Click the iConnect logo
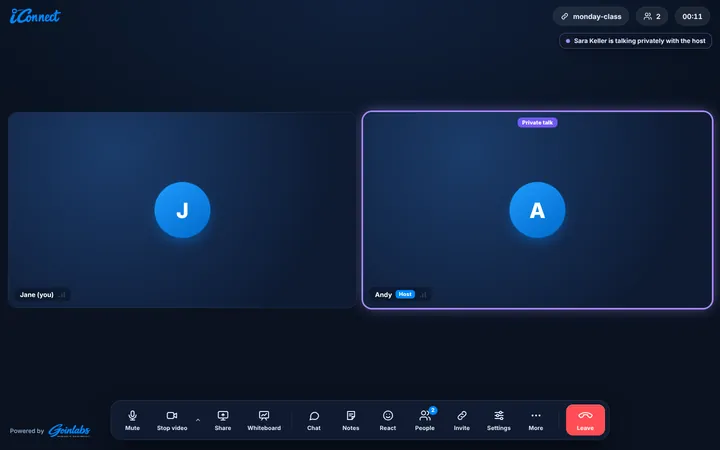 click(35, 16)
